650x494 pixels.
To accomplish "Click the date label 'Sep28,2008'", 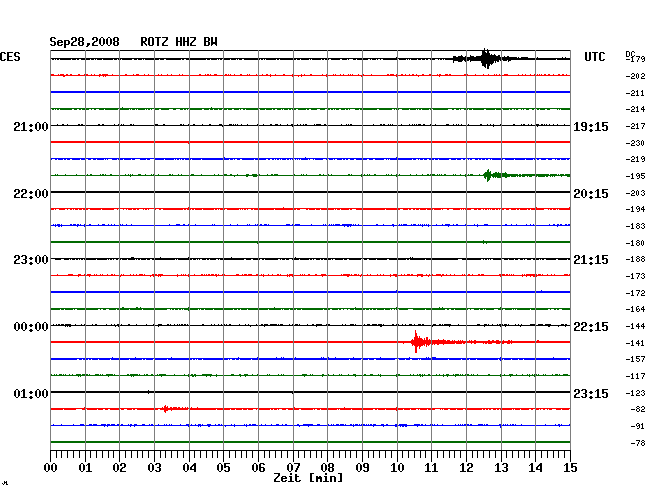I will coord(84,42).
